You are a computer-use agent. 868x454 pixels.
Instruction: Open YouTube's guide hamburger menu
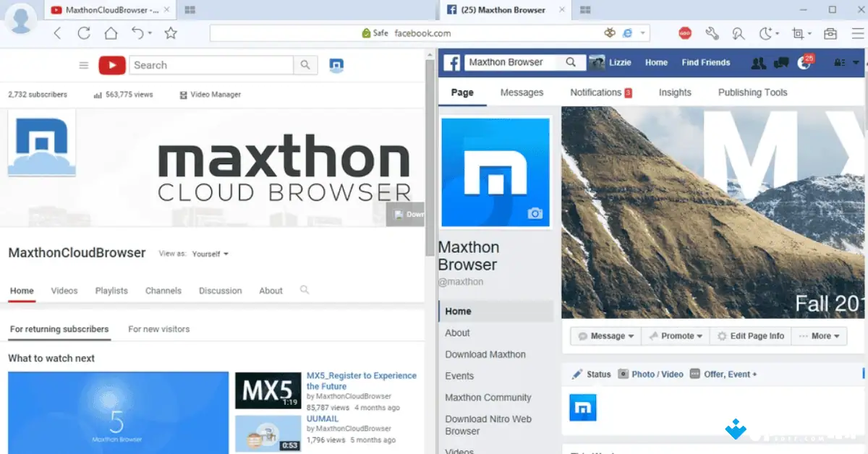coord(83,65)
